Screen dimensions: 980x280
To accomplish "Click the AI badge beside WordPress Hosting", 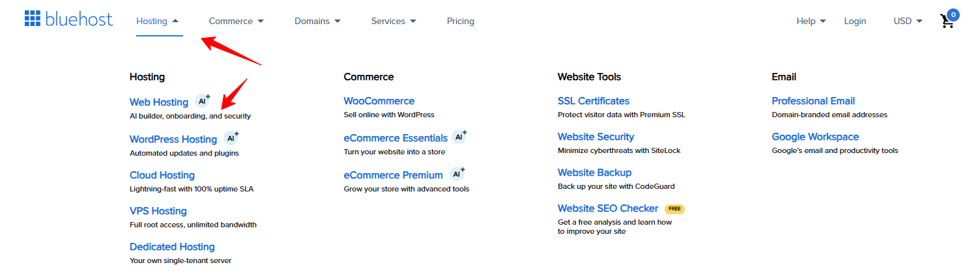I will tap(231, 138).
